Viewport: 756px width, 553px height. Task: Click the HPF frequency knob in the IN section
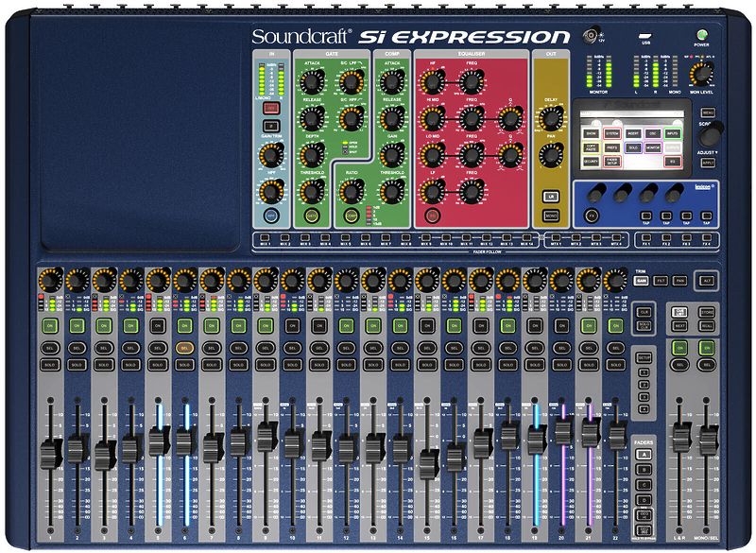click(x=271, y=191)
